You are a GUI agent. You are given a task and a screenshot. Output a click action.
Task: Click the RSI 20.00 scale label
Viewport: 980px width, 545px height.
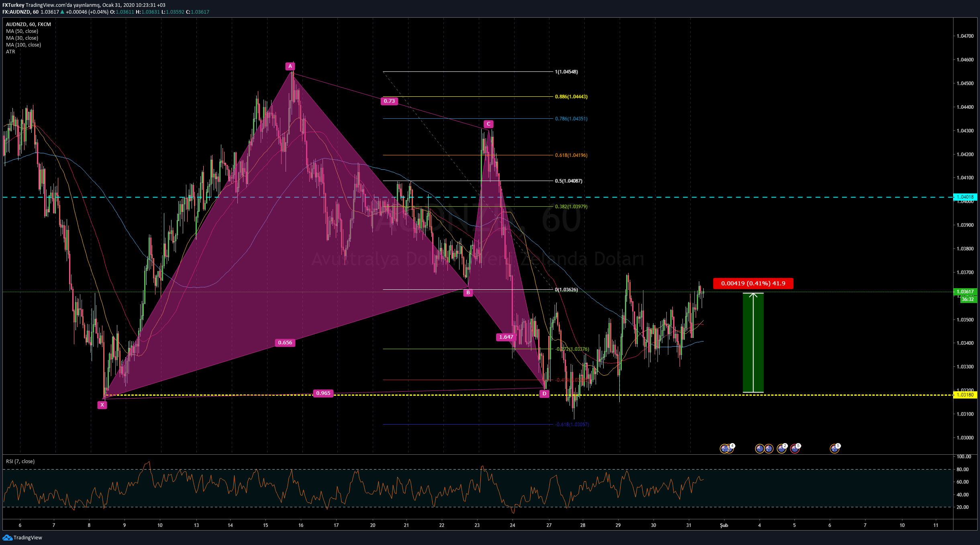click(962, 507)
